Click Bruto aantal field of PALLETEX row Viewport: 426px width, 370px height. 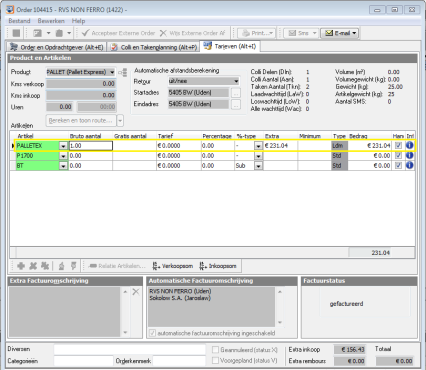pyautogui.click(x=91, y=146)
